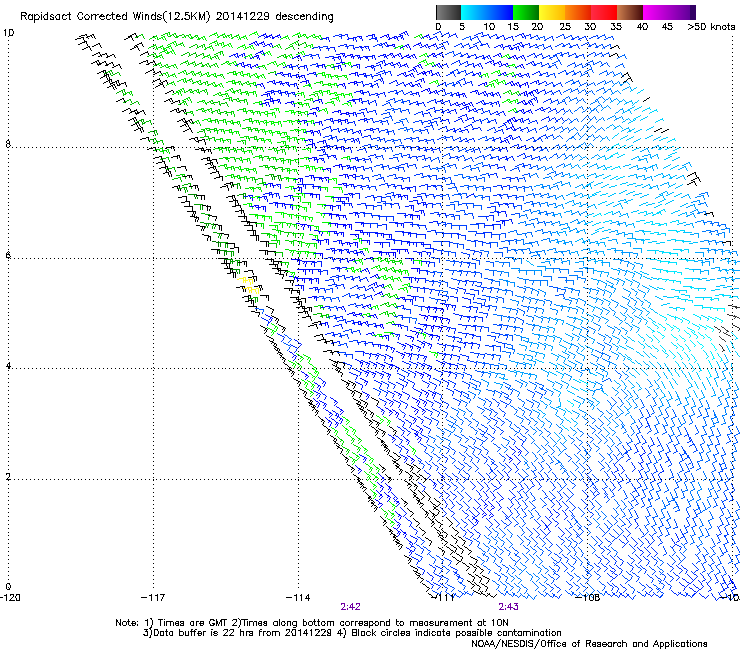740x650 pixels.
Task: Pick the dark blue 10–15 knots legend color
Action: [499, 12]
